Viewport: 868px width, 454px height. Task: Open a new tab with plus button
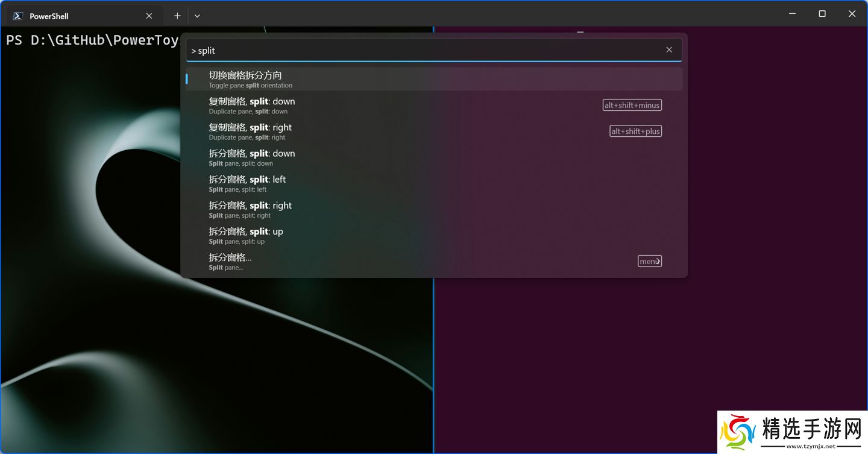[x=177, y=16]
